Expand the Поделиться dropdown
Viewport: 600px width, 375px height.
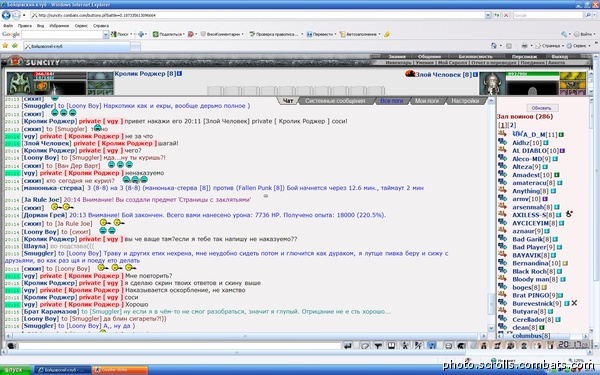[x=184, y=34]
